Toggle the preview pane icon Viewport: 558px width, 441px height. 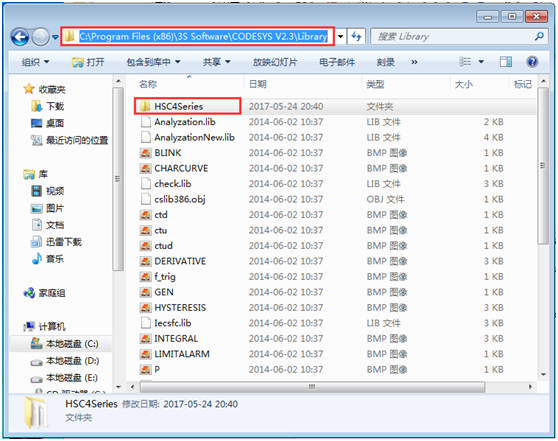[x=506, y=62]
